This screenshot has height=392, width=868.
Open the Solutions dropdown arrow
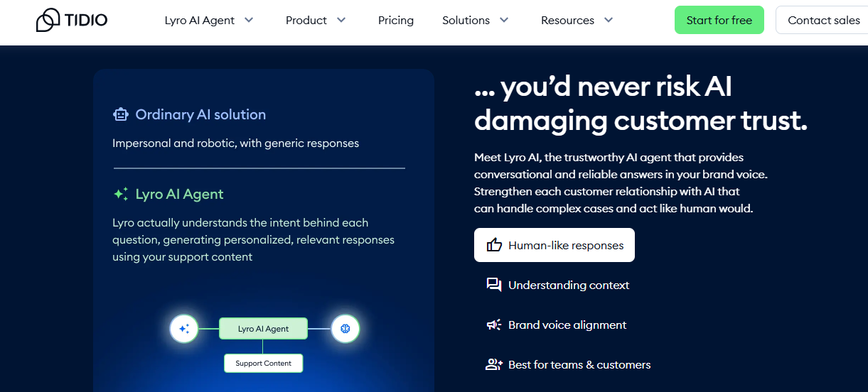coord(504,20)
